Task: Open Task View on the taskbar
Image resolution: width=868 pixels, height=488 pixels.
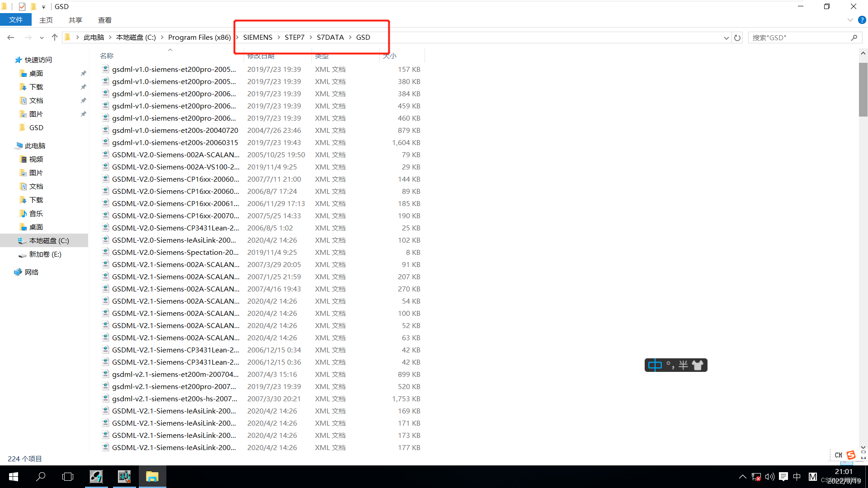Action: click(x=68, y=477)
